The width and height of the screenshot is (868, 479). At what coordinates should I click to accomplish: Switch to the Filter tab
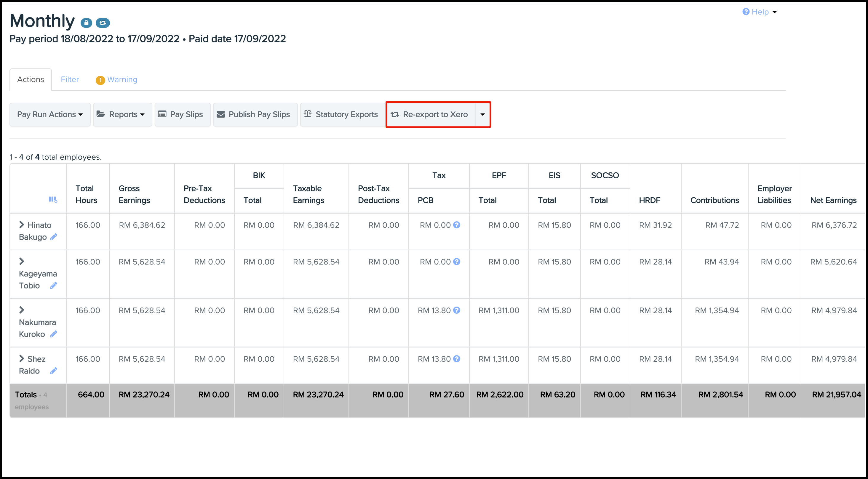point(70,79)
